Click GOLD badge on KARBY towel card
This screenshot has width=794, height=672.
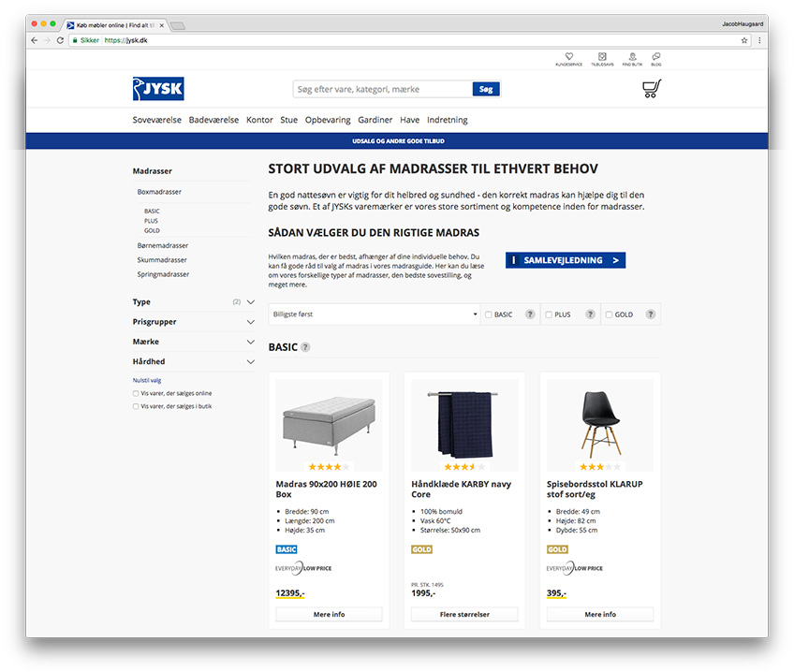(421, 549)
